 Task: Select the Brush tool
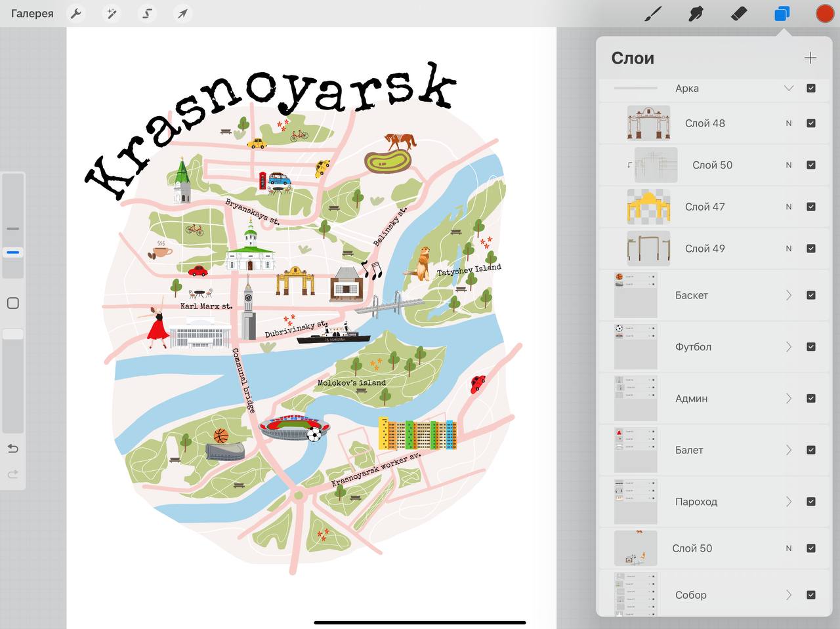pos(654,13)
